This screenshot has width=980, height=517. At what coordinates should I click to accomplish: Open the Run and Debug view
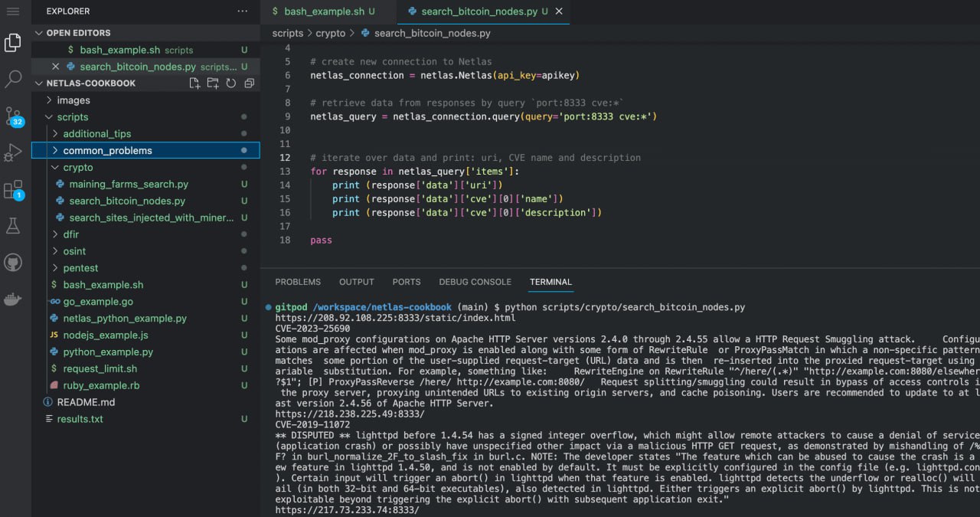[x=13, y=152]
